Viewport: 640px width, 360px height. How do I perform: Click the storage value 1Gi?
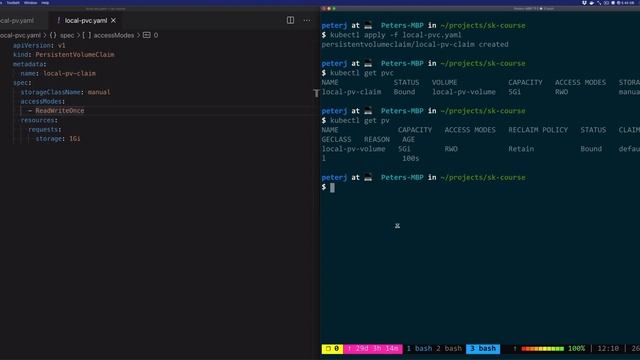click(74, 139)
